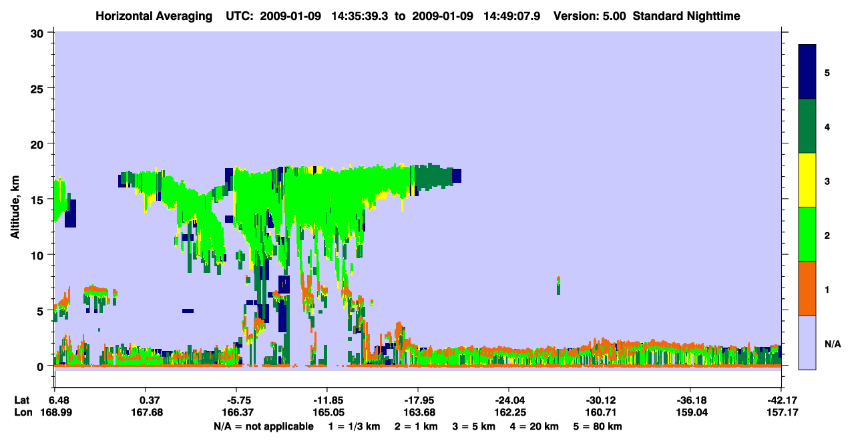Click 'Version: 5.00' in the title

(x=590, y=15)
